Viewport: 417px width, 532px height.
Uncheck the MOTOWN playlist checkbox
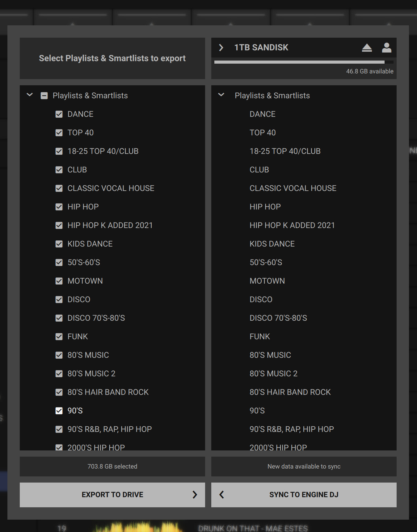pyautogui.click(x=59, y=281)
